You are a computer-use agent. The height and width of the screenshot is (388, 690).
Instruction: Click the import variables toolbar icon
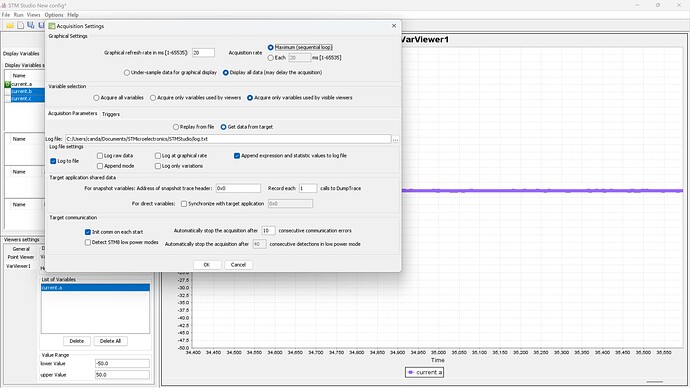(x=30, y=26)
